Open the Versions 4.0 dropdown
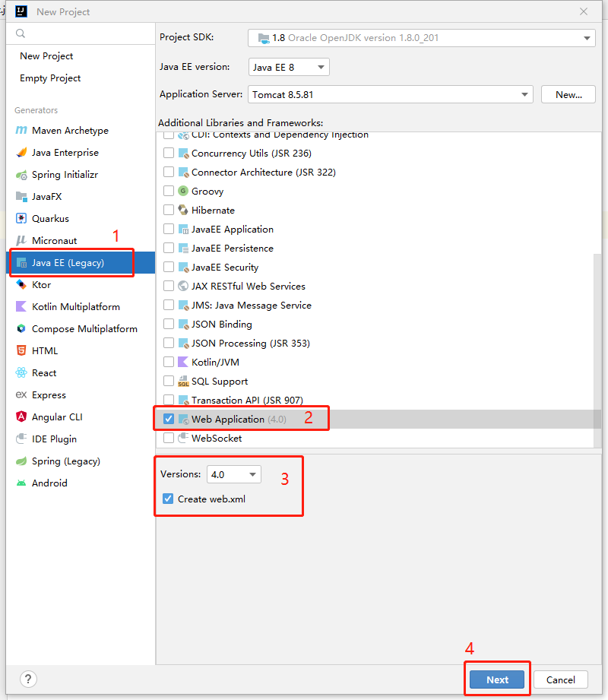Viewport: 608px width, 700px height. pos(234,474)
